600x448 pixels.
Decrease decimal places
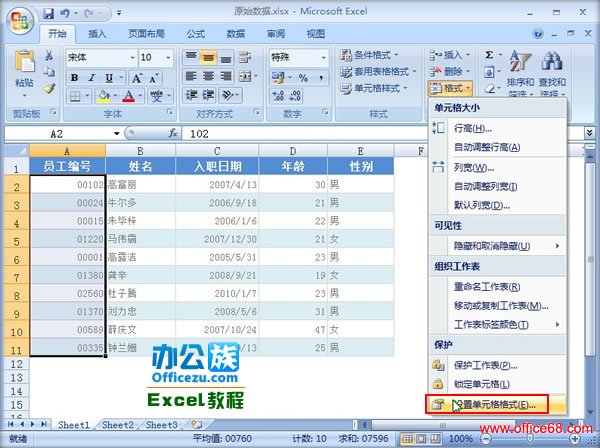tap(295, 96)
